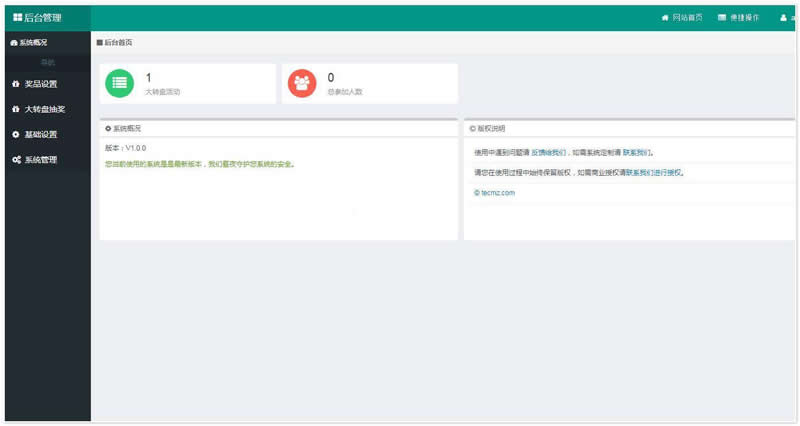Open the tecmz.com link
The image size is (800, 426).
point(494,193)
